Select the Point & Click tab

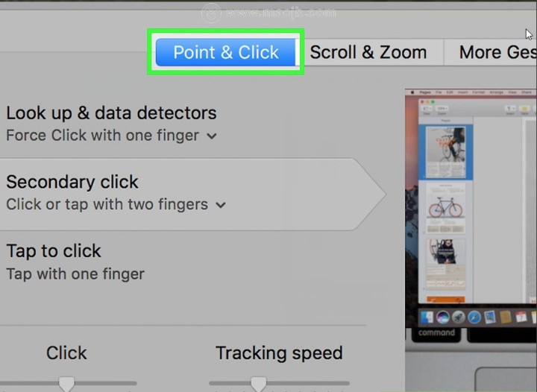pyautogui.click(x=225, y=52)
